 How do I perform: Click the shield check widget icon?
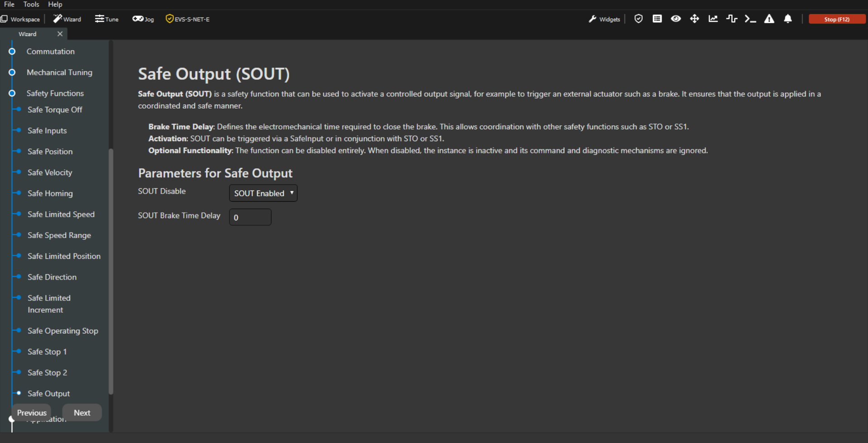coord(638,19)
